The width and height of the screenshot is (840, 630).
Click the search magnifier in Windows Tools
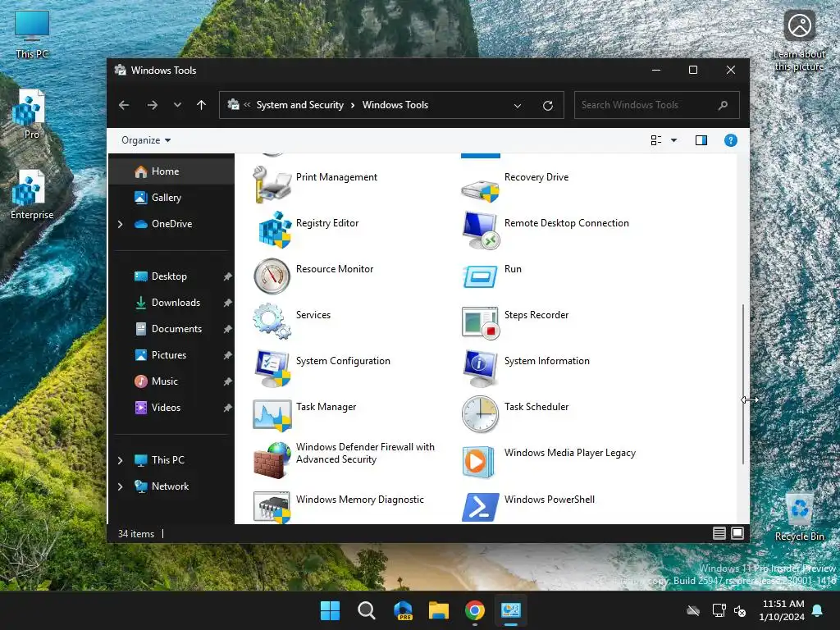724,105
